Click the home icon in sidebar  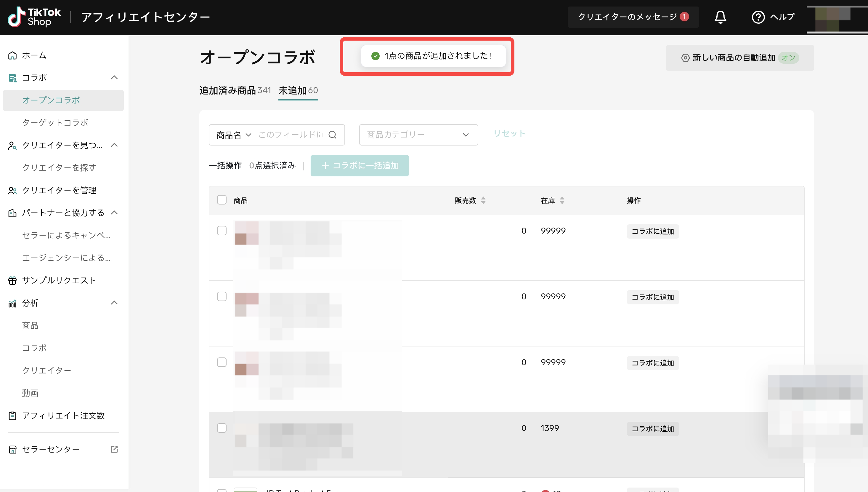tap(12, 55)
